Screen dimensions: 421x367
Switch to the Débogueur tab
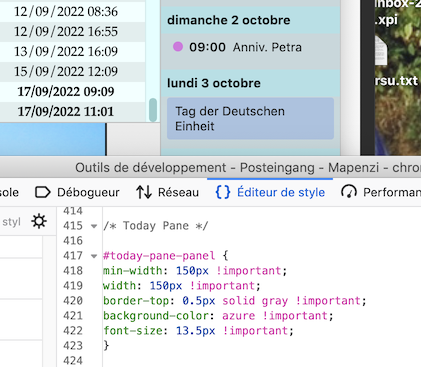point(77,192)
